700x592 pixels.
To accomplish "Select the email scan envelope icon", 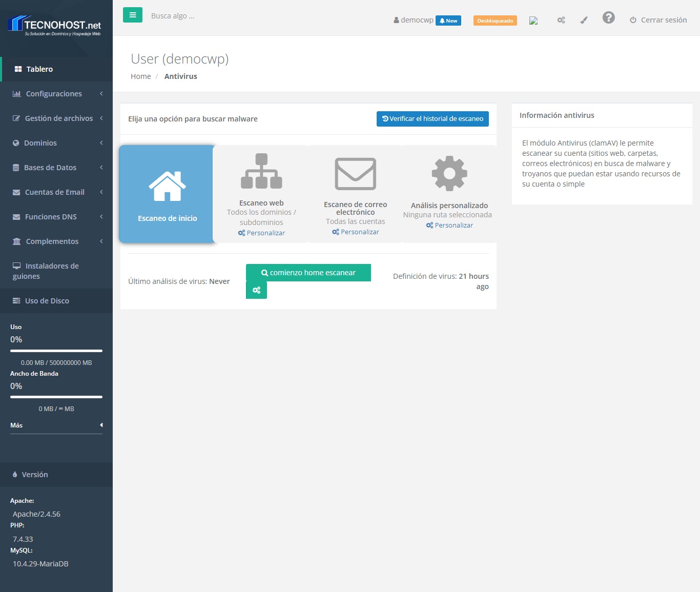I will click(355, 174).
